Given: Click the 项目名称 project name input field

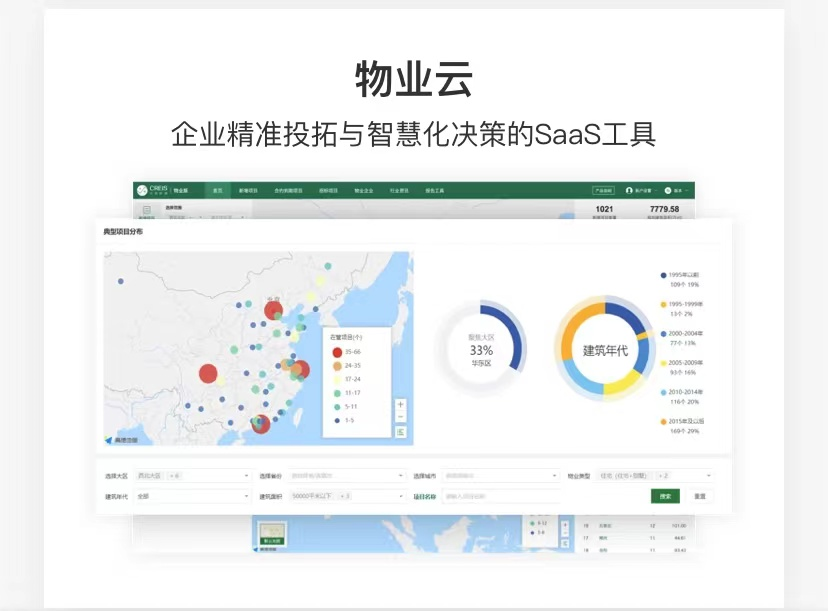Looking at the screenshot, I should [500, 496].
